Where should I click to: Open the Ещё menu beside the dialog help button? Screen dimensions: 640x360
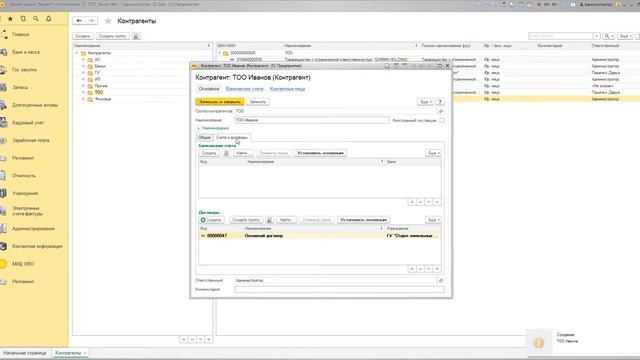click(x=425, y=102)
